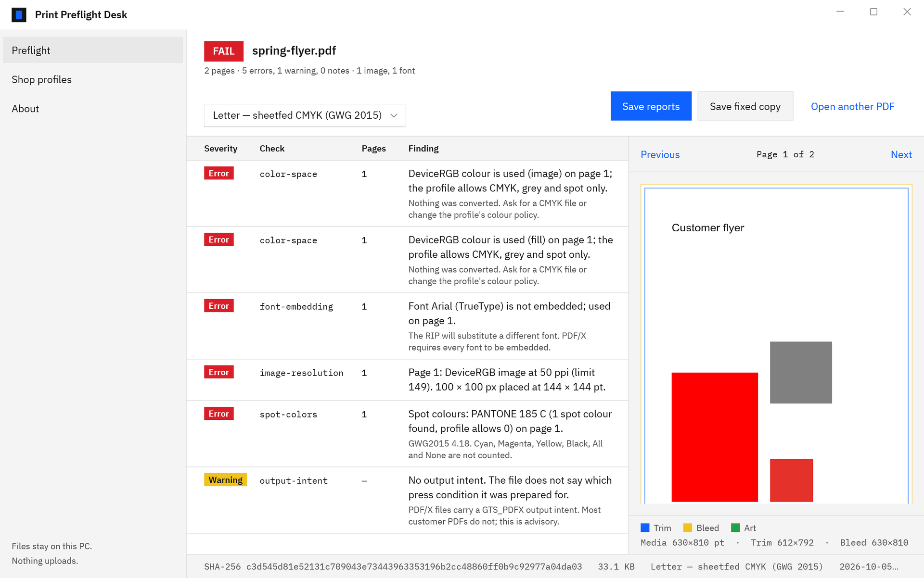Click the Finding column header

pyautogui.click(x=423, y=149)
